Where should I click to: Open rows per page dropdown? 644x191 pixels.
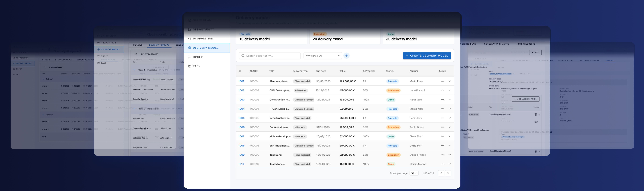tap(414, 173)
